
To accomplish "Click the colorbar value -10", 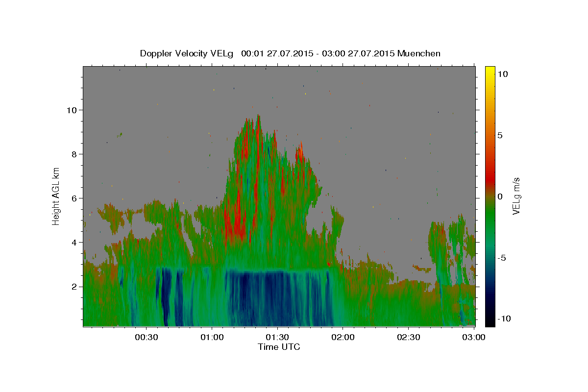I will click(x=504, y=319).
